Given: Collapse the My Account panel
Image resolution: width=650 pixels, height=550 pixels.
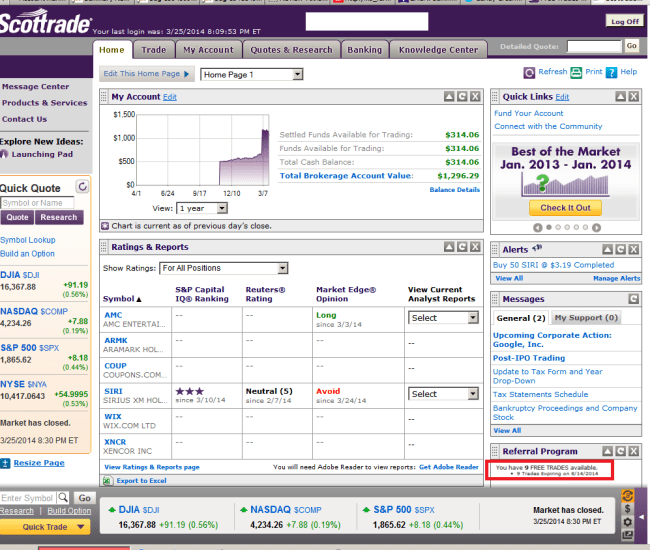Looking at the screenshot, I should (x=448, y=97).
